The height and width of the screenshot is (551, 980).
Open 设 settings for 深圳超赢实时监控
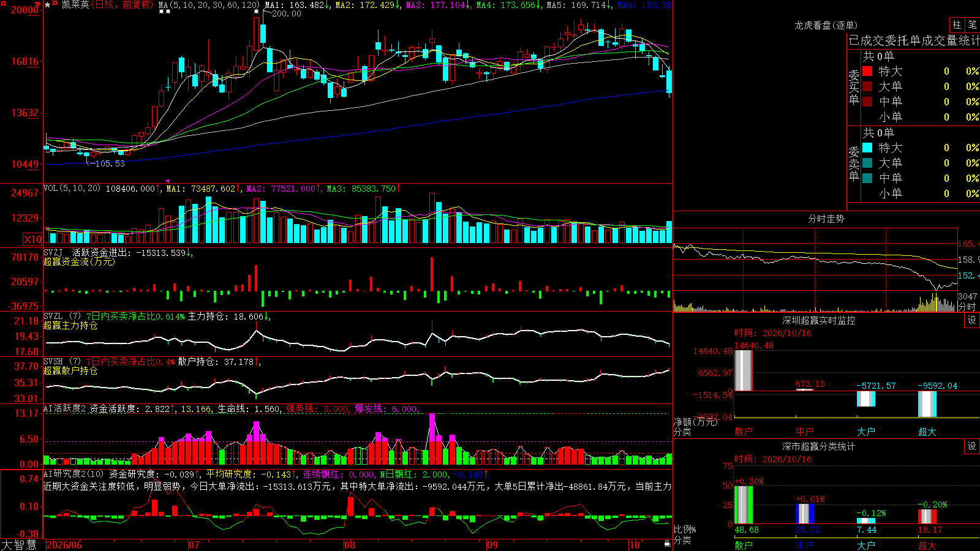(x=972, y=320)
